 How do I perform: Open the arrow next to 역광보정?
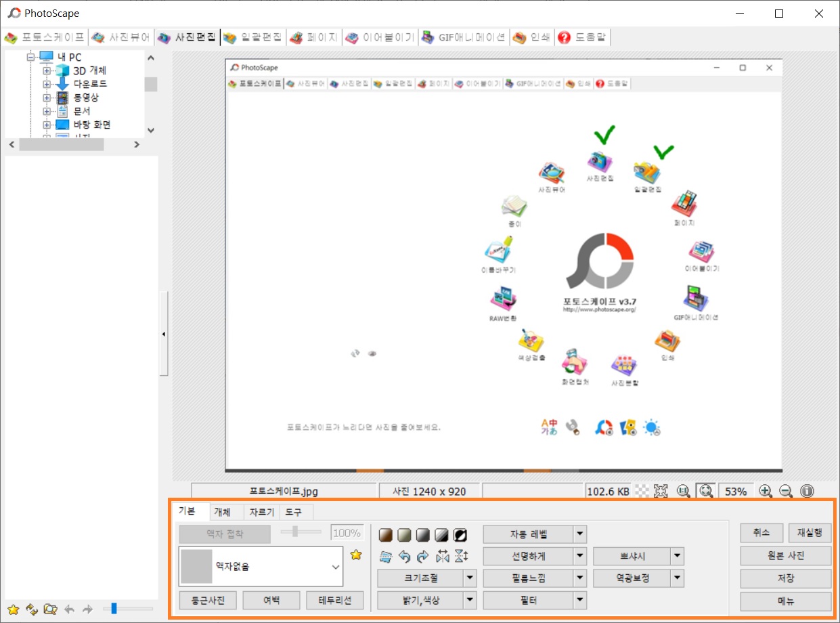click(677, 578)
